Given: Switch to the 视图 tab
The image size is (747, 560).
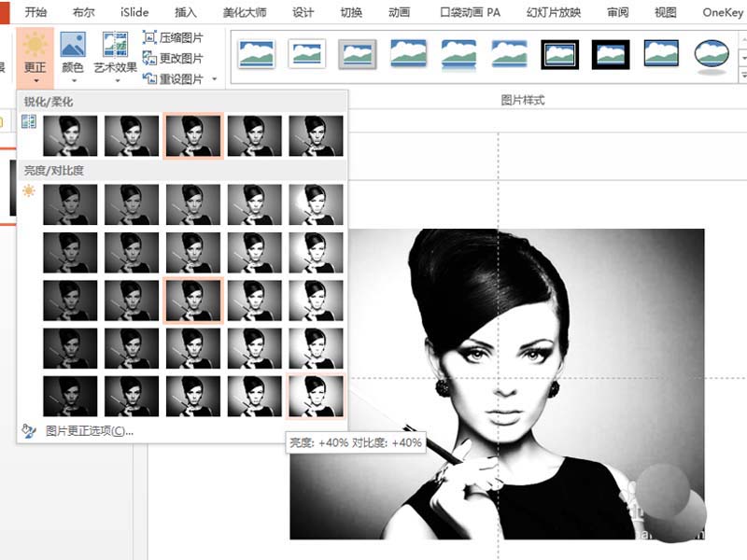Looking at the screenshot, I should click(665, 12).
